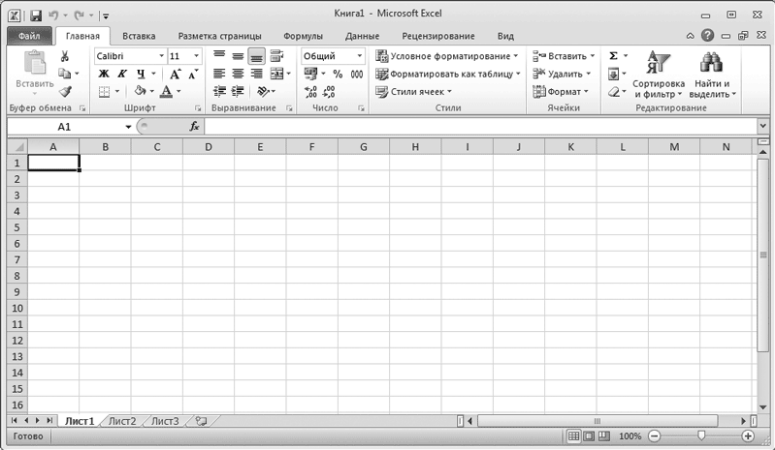
Task: Minimize the ribbon with caret icon
Action: (690, 36)
